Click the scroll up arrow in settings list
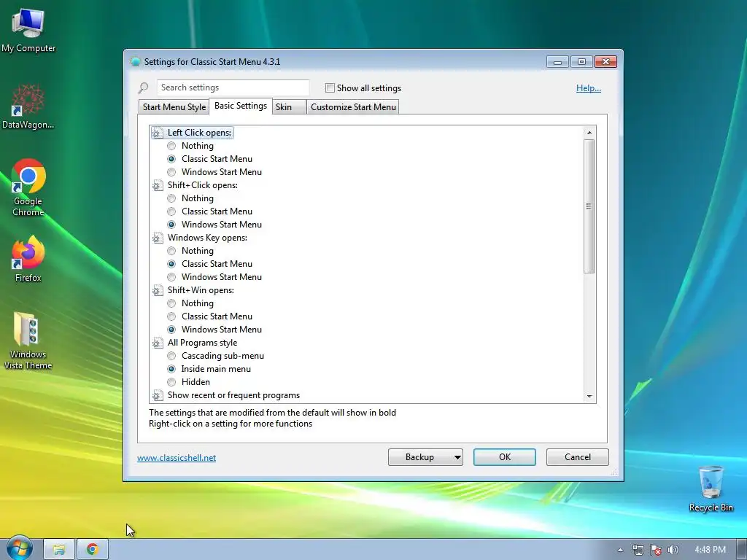Screen dimensions: 747x560 [x=589, y=133]
